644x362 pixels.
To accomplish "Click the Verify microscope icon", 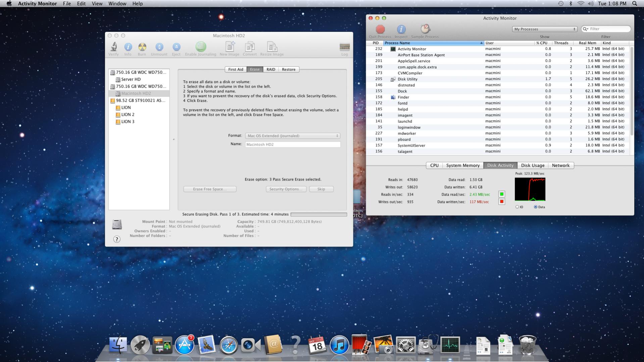I will [x=114, y=47].
